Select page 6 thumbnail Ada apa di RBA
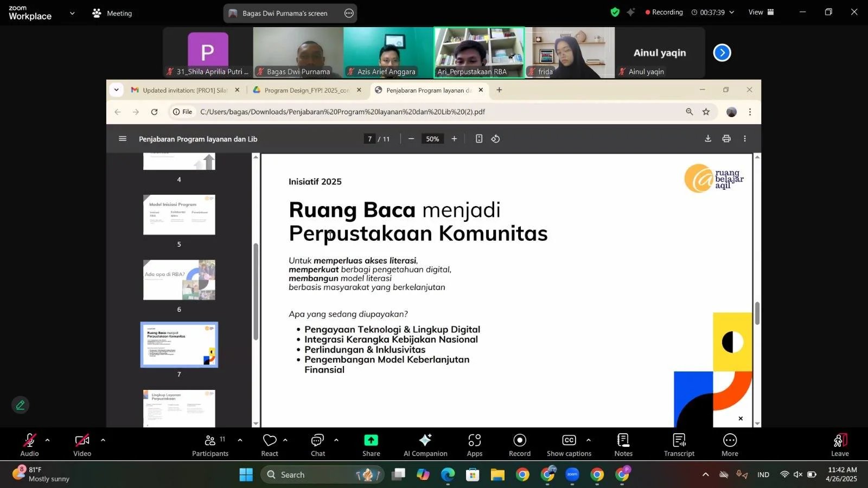Image resolution: width=868 pixels, height=488 pixels. click(x=179, y=280)
